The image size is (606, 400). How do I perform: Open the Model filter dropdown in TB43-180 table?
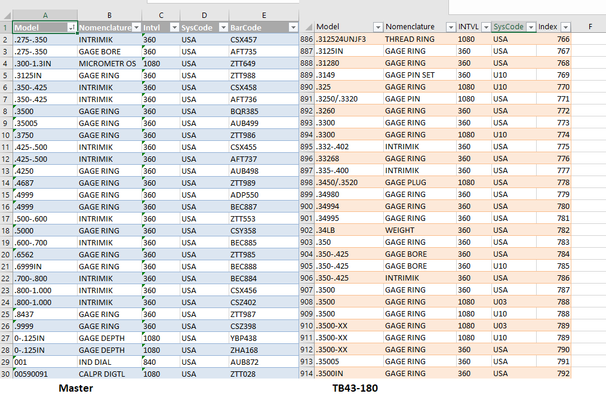coord(378,27)
